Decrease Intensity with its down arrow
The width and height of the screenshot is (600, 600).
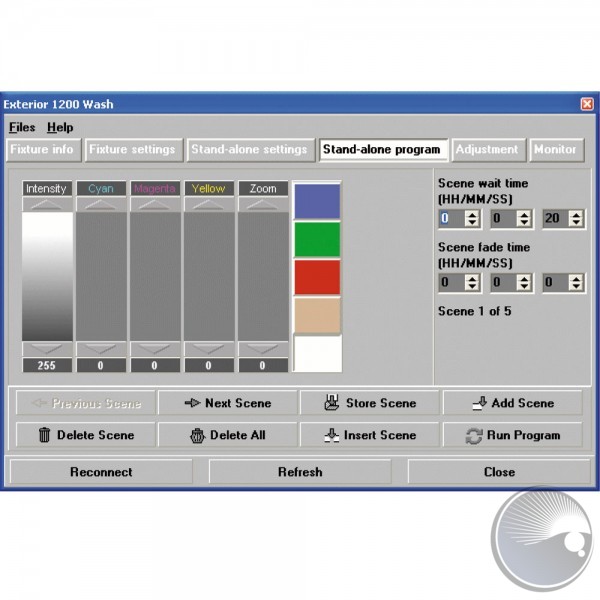[x=47, y=349]
